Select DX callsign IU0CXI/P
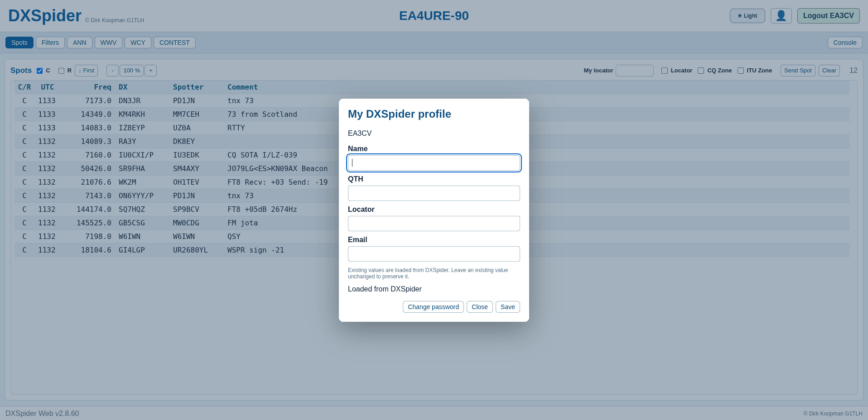The height and width of the screenshot is (420, 868). click(136, 155)
